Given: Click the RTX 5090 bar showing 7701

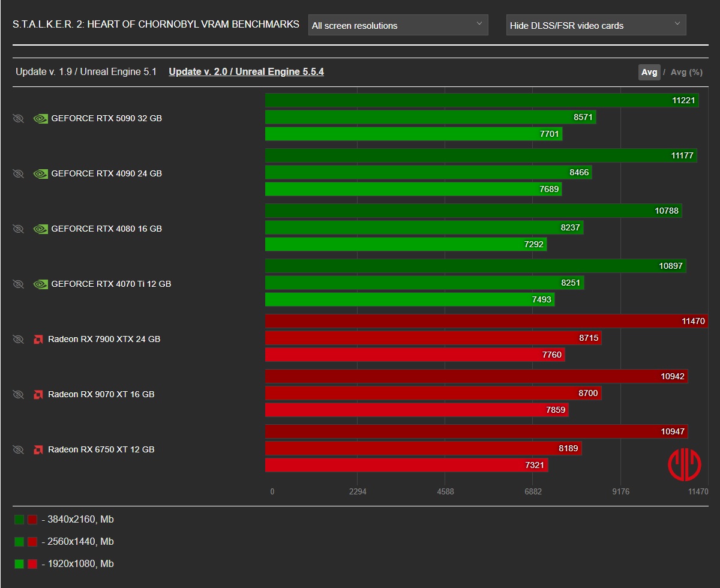Looking at the screenshot, I should 413,134.
